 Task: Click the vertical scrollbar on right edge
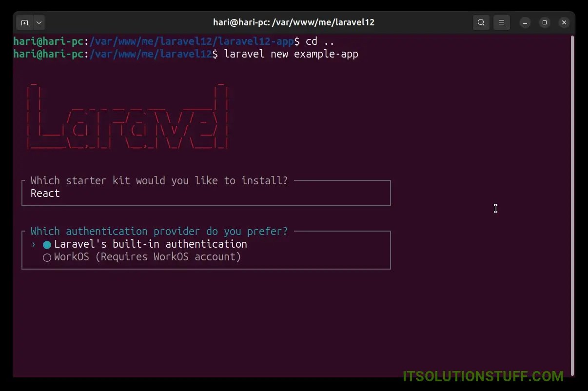pos(572,195)
